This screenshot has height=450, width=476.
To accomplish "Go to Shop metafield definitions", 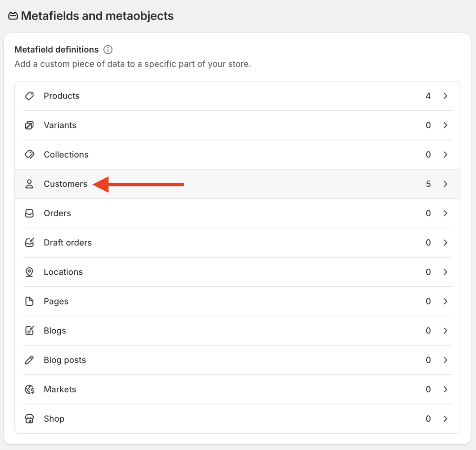I will point(237,419).
